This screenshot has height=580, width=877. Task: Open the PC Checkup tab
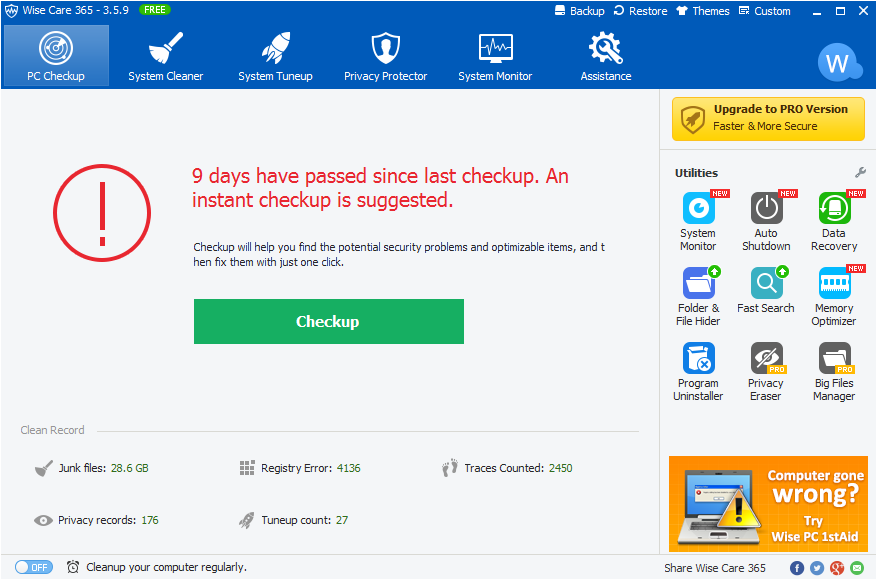click(56, 55)
